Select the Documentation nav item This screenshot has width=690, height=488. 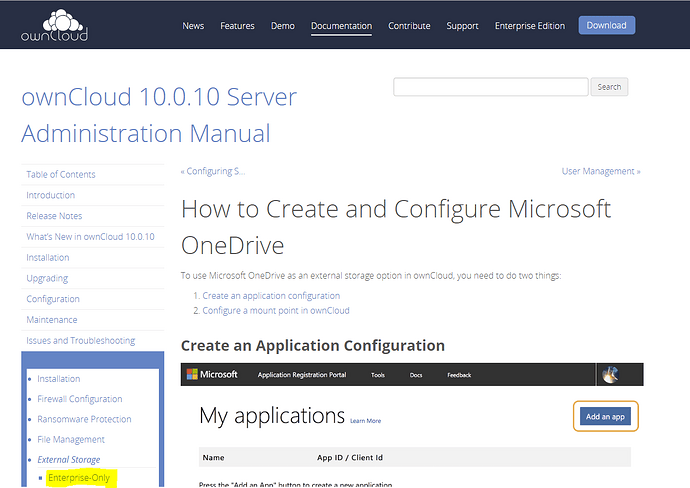pyautogui.click(x=341, y=26)
